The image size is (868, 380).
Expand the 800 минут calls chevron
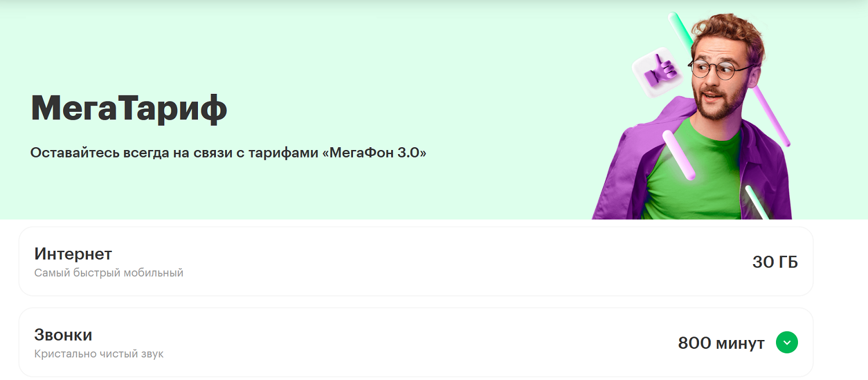786,342
